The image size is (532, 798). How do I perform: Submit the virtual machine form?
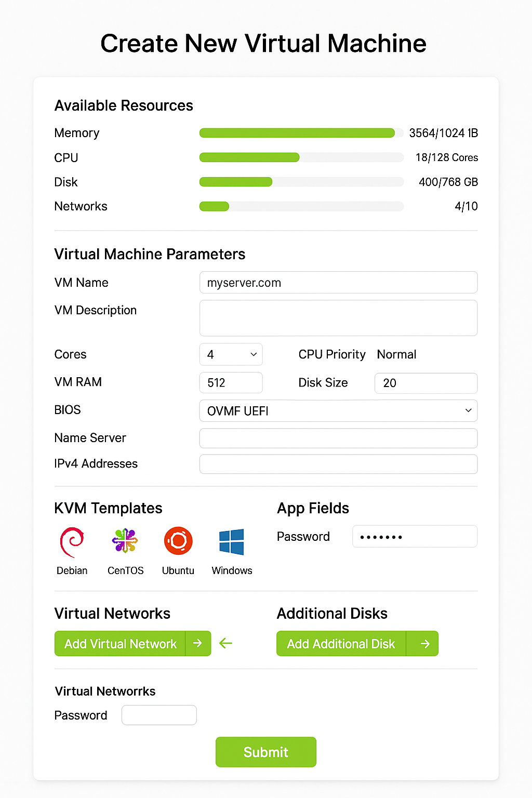pyautogui.click(x=266, y=752)
